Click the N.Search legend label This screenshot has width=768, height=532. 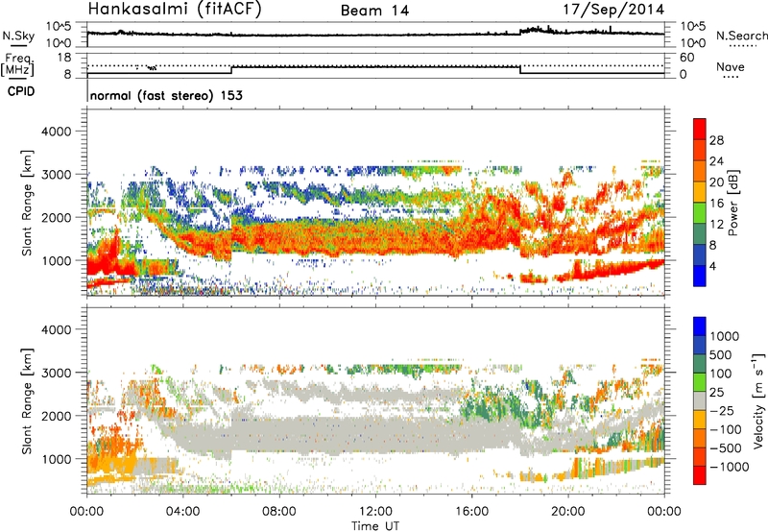[741, 36]
